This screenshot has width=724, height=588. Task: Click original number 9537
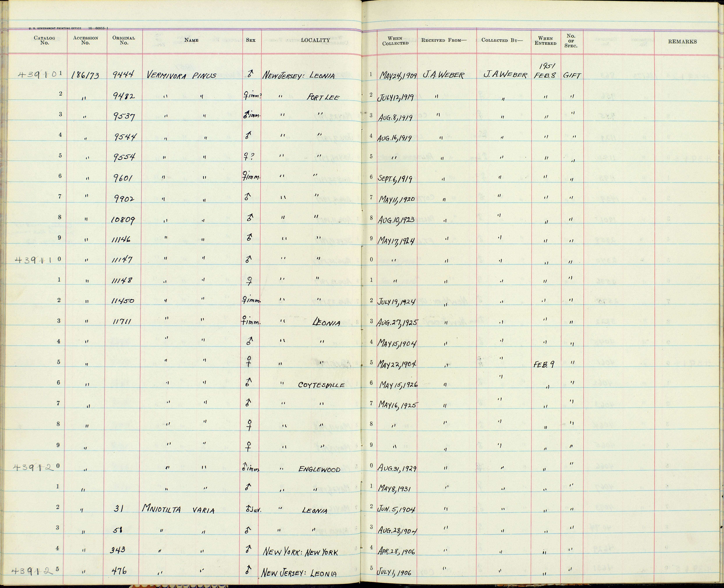(124, 116)
